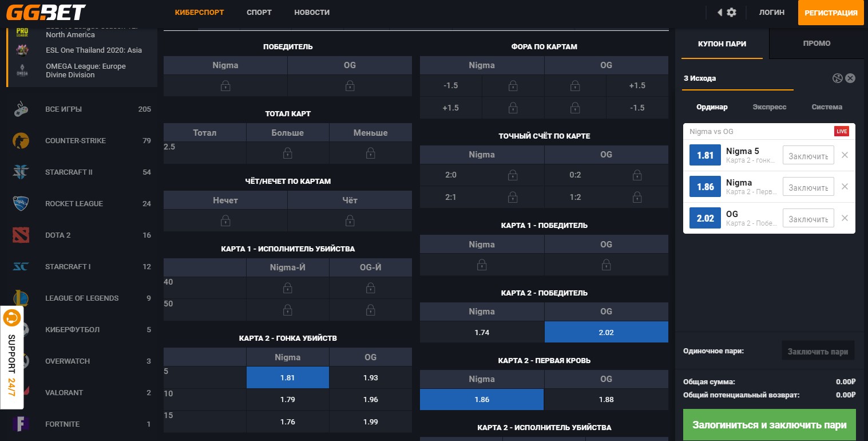The width and height of the screenshot is (868, 441).
Task: Click the round odds-change icon in the coupon
Action: click(x=838, y=78)
